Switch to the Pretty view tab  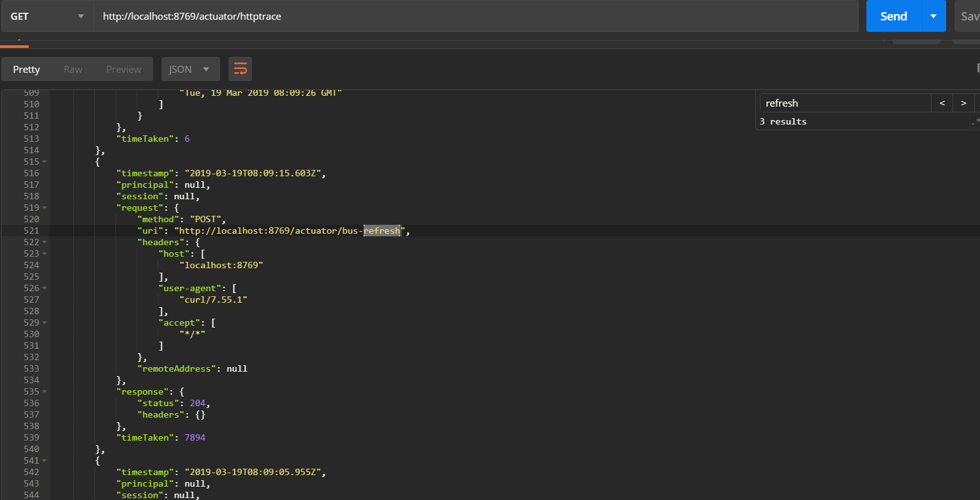tap(26, 69)
